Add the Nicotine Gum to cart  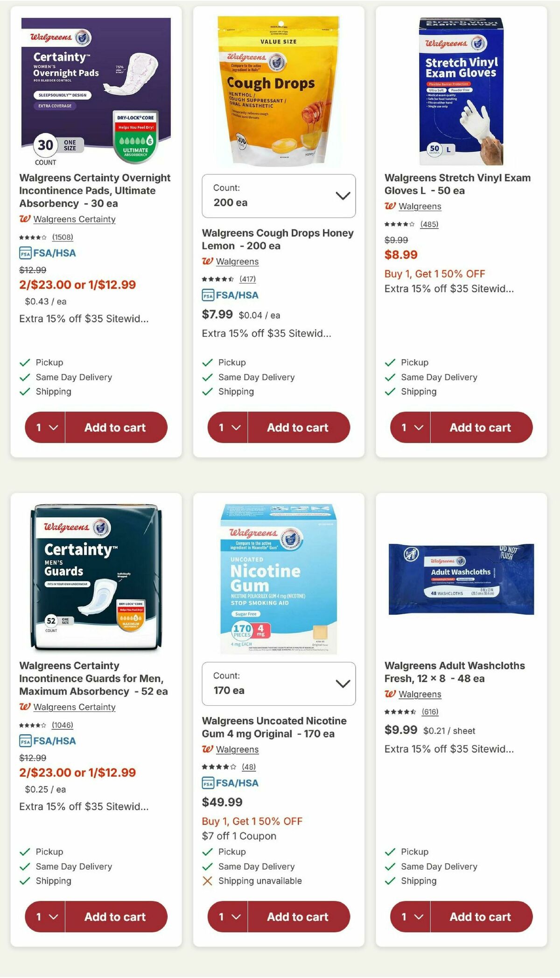[x=297, y=916]
